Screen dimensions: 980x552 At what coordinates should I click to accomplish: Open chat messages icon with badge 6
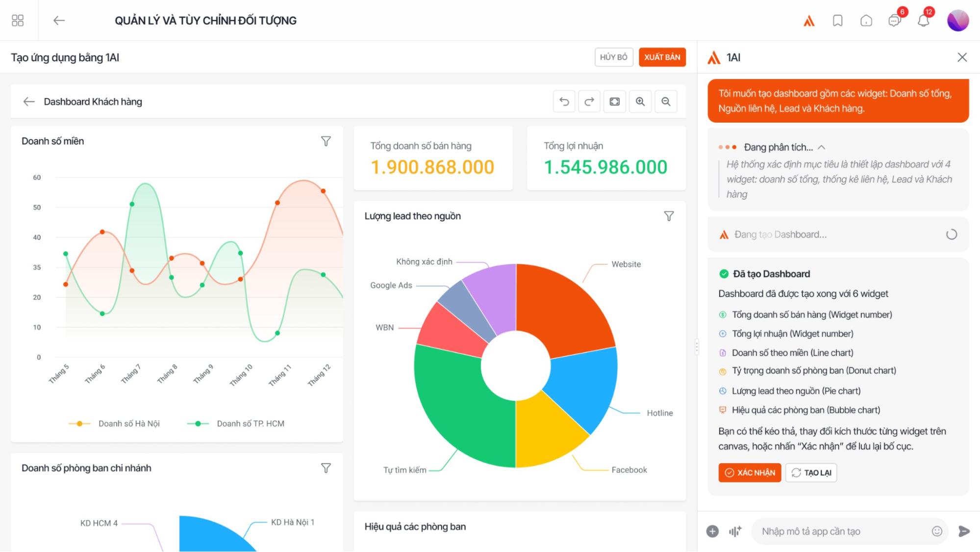coord(895,21)
